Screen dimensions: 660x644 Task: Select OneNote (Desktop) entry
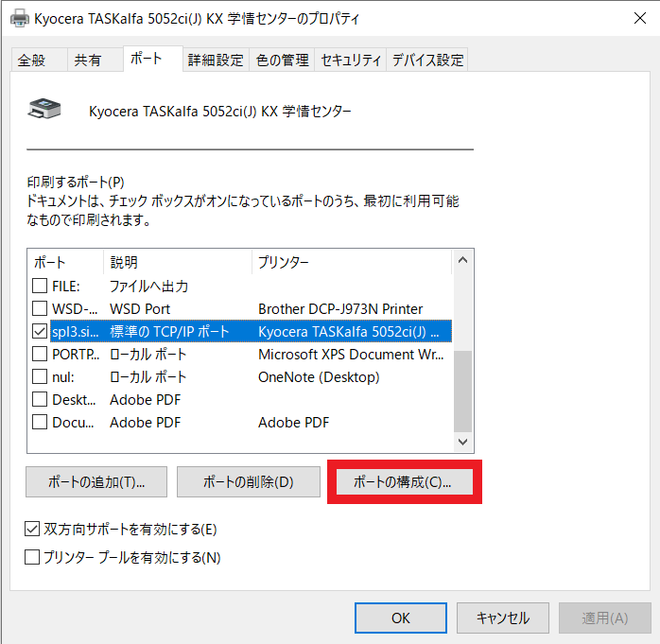[319, 377]
